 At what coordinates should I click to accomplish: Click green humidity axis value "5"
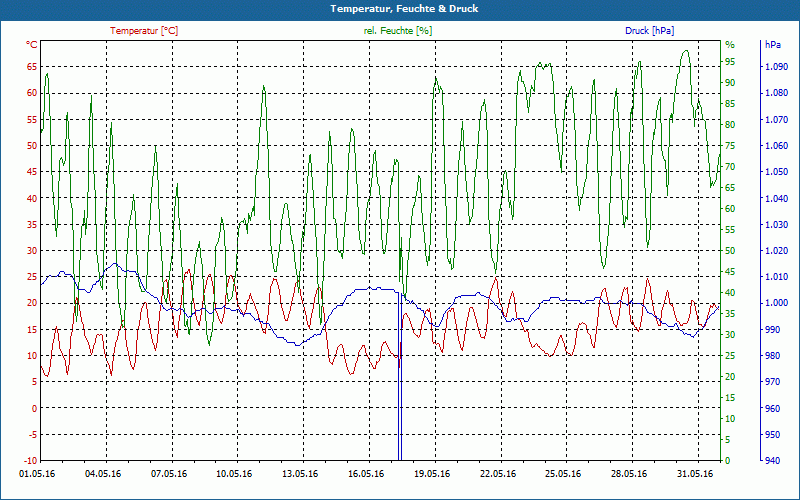coord(728,440)
